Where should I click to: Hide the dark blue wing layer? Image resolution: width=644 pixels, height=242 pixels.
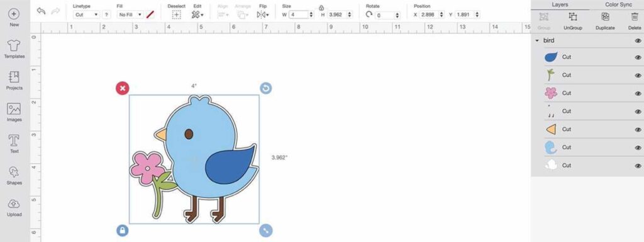click(638, 57)
